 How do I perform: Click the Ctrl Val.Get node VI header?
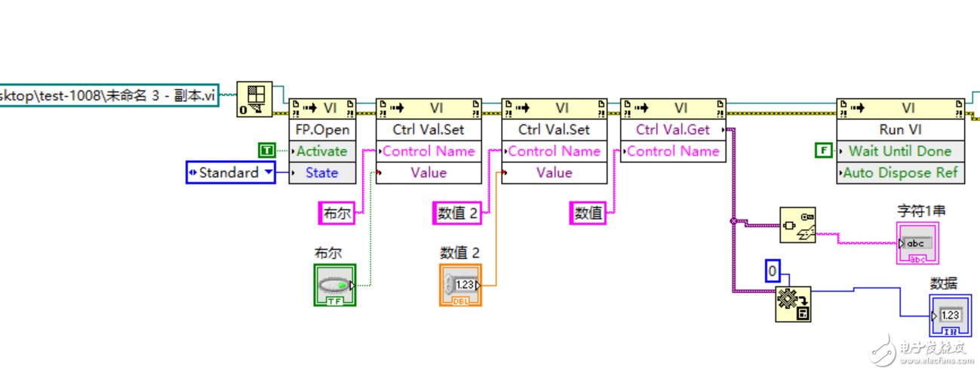click(x=673, y=108)
